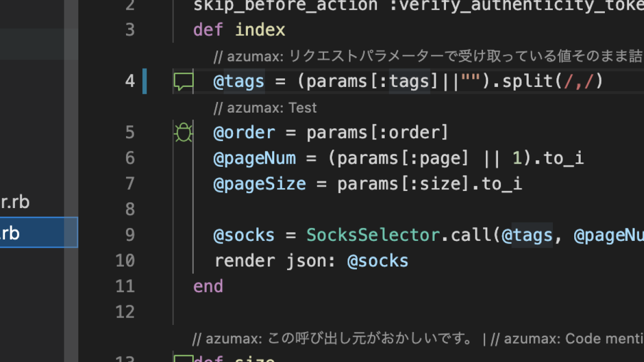644x362 pixels.
Task: Open the comment bubble icon on line 4
Action: 183,81
